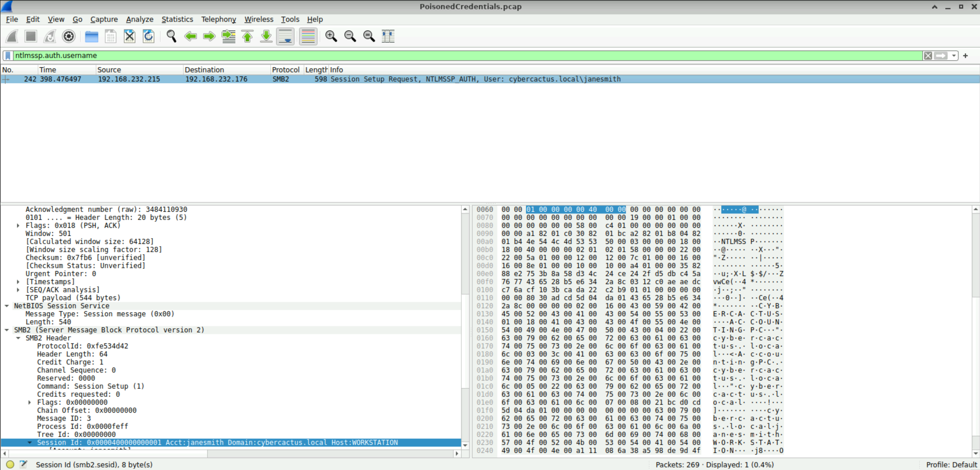Select the Command: Session Setup (1) field
The width and height of the screenshot is (980, 470).
(91, 387)
